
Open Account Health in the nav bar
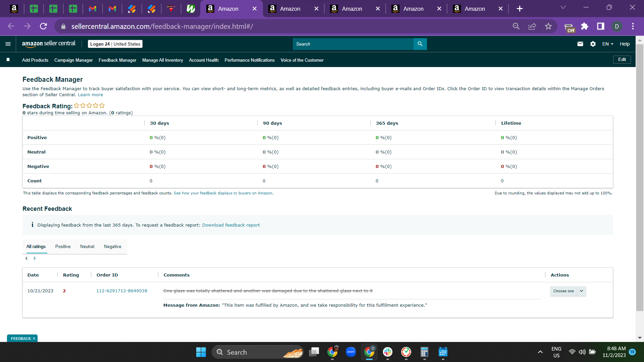point(204,60)
